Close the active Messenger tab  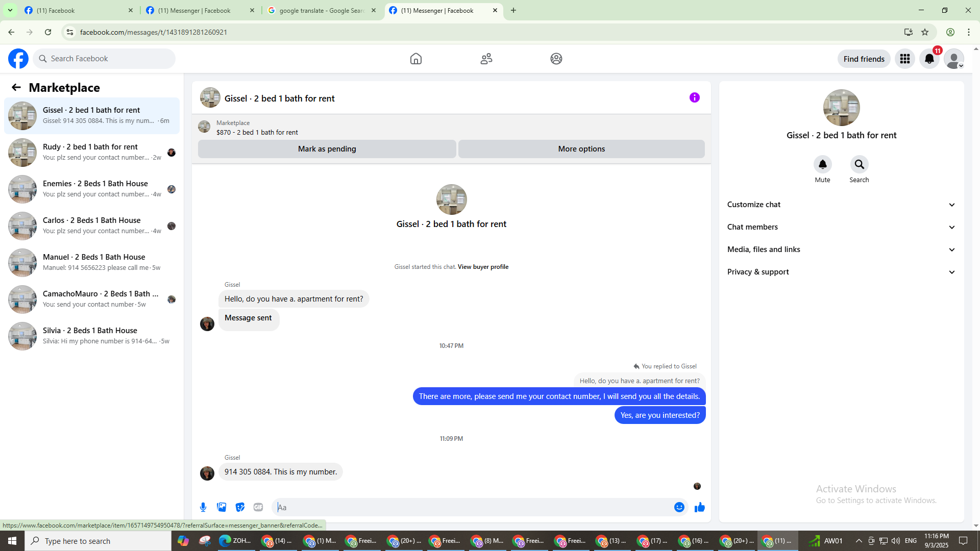[x=495, y=10]
